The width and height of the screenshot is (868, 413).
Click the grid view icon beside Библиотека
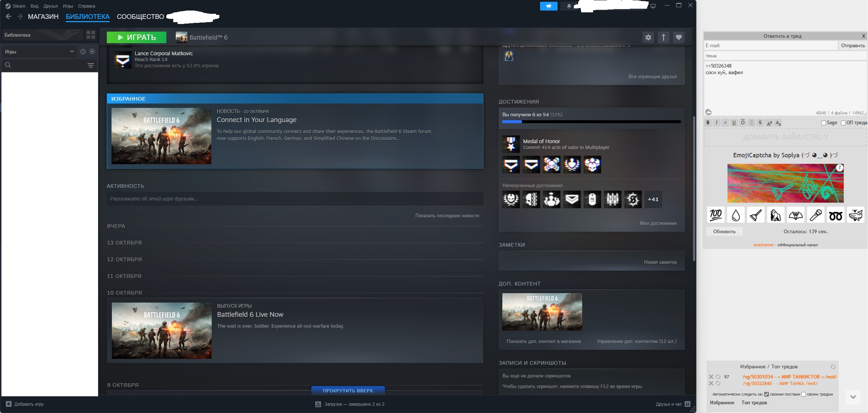point(91,35)
